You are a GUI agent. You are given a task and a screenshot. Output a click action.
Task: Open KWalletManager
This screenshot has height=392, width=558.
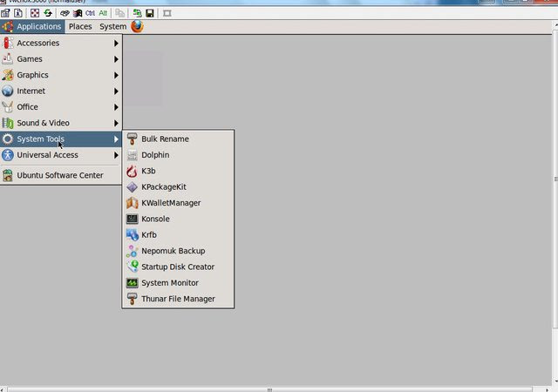178,203
